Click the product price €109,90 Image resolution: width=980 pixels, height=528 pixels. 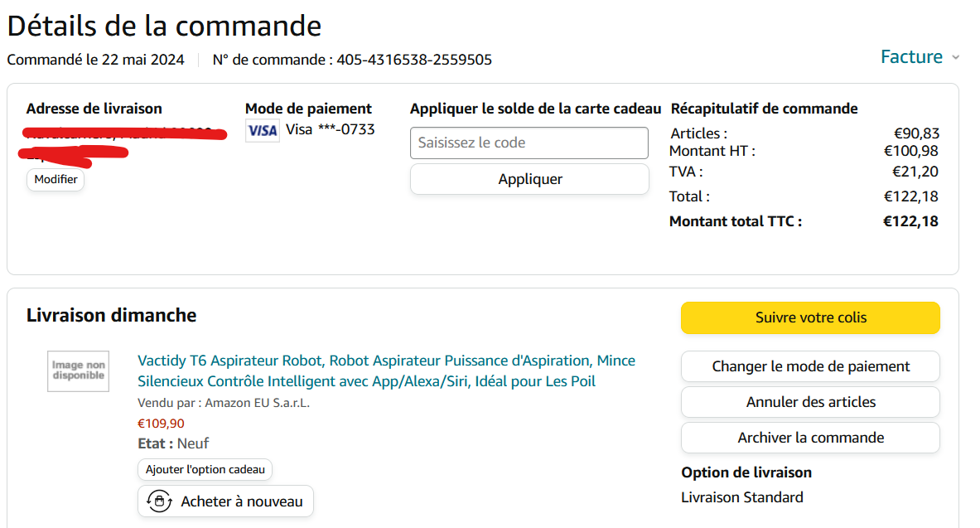pos(161,424)
